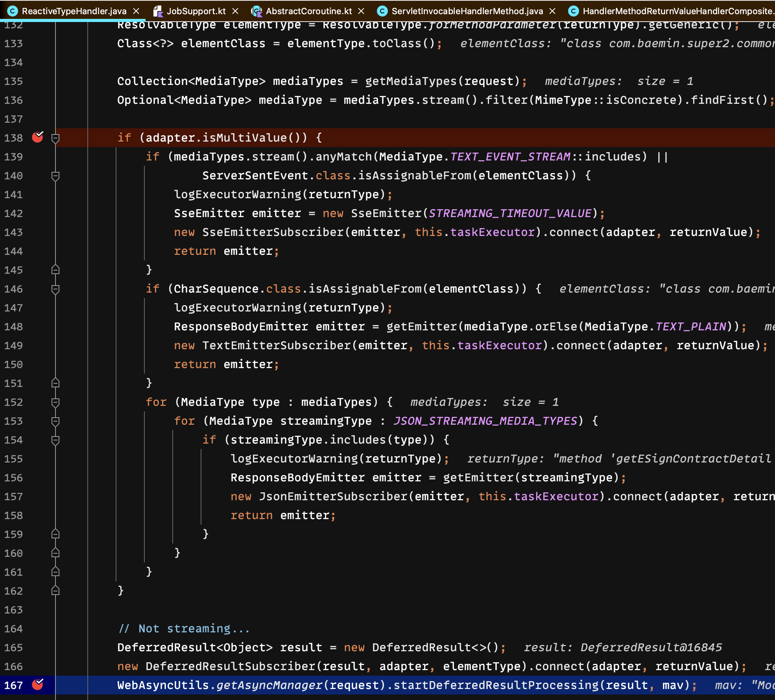The width and height of the screenshot is (775, 700).
Task: Close the JobSupport.kt tab
Action: coord(235,11)
